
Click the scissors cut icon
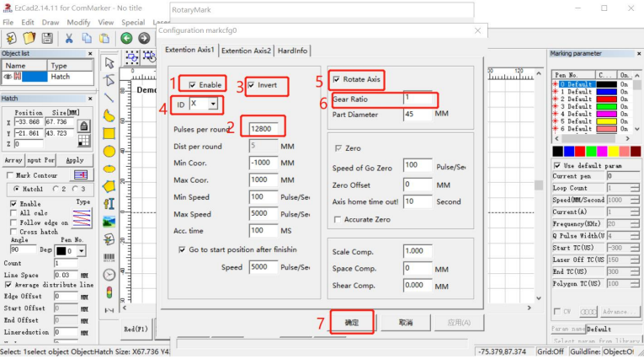click(x=67, y=38)
